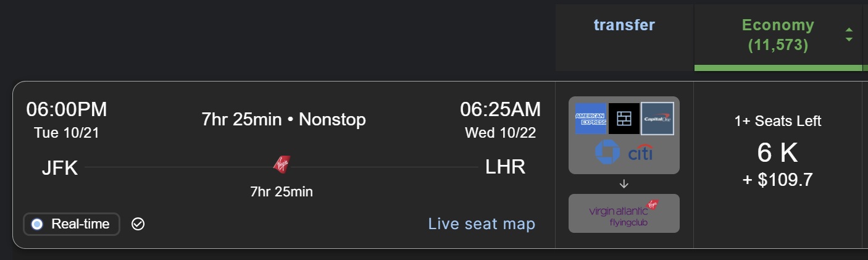This screenshot has width=868, height=260.
Task: Click the JFK departure airport code
Action: tap(59, 167)
